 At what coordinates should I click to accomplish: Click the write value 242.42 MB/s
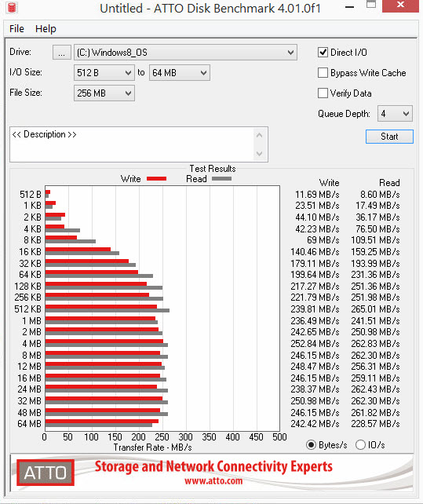(315, 424)
